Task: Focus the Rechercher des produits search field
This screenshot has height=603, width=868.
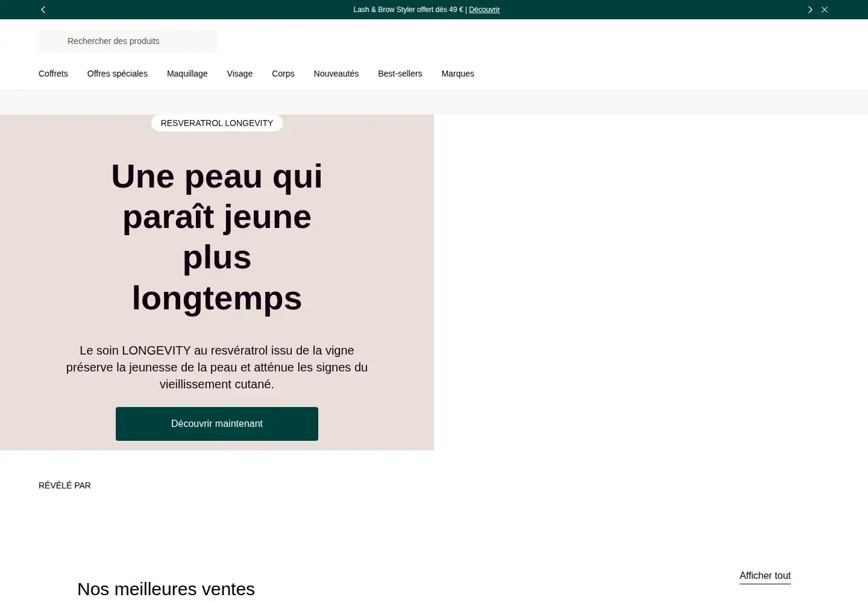Action: point(128,41)
